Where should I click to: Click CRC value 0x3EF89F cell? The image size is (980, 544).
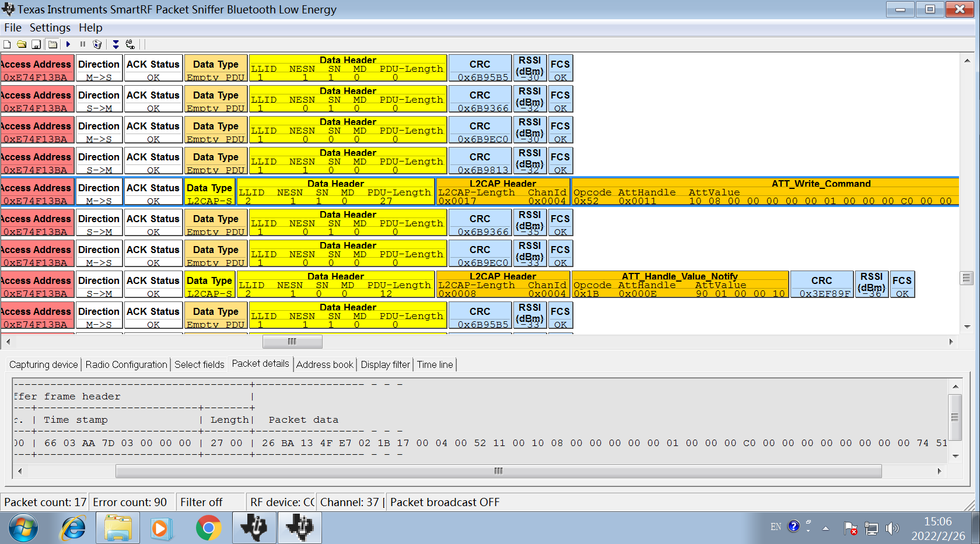pos(822,285)
